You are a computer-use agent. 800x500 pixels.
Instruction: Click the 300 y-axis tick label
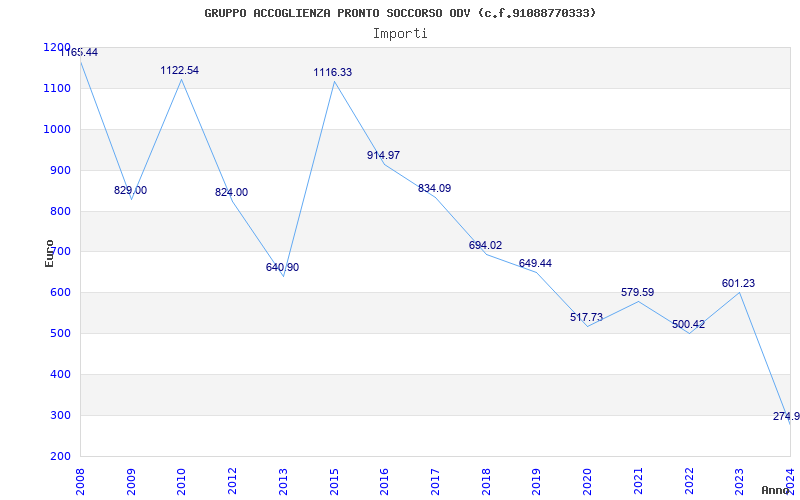(x=60, y=415)
